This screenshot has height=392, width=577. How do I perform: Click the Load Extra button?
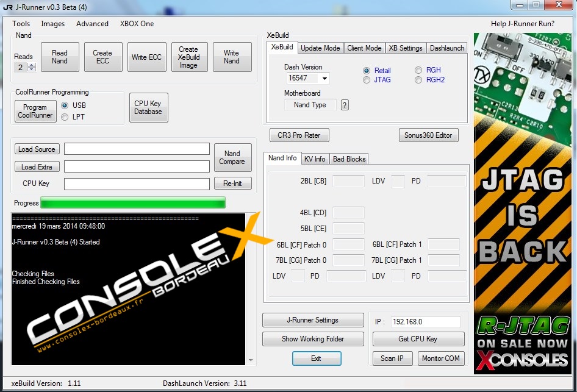click(x=37, y=167)
